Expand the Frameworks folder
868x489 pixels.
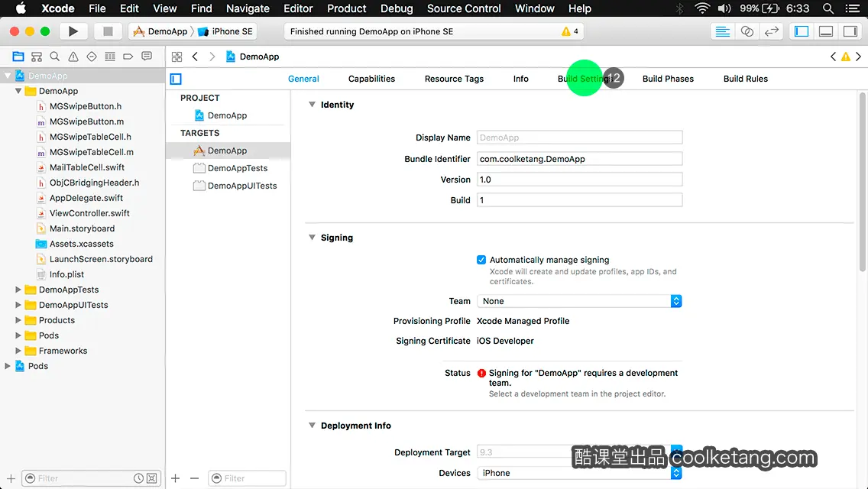[x=18, y=351]
